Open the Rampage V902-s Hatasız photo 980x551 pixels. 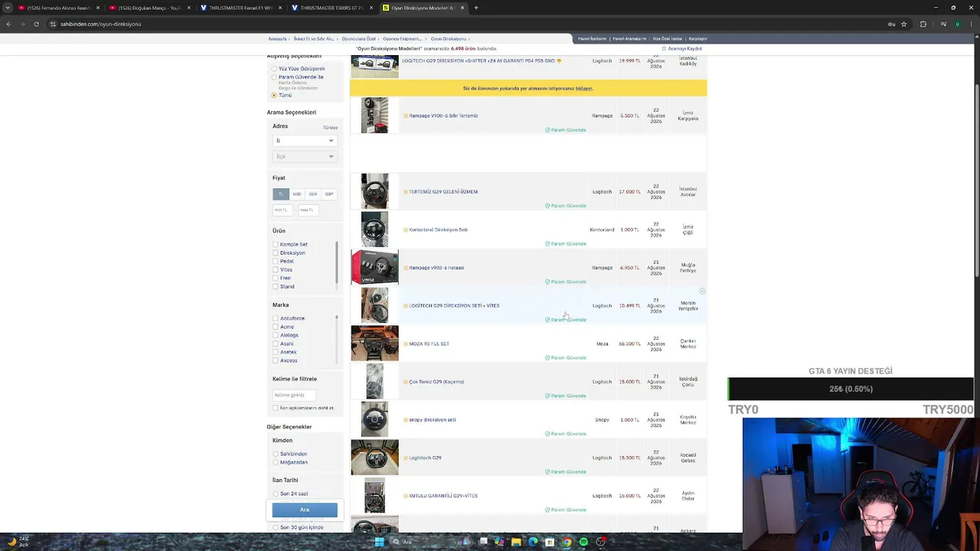pyautogui.click(x=374, y=267)
